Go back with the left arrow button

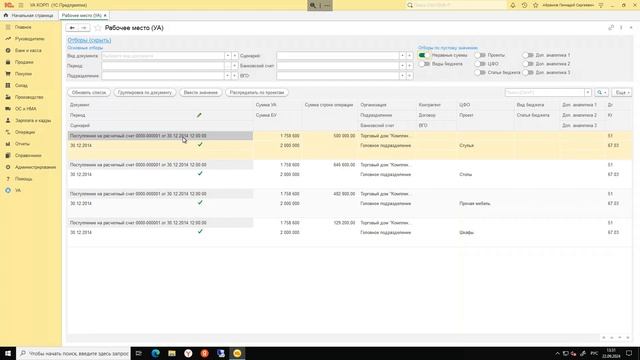[72, 28]
